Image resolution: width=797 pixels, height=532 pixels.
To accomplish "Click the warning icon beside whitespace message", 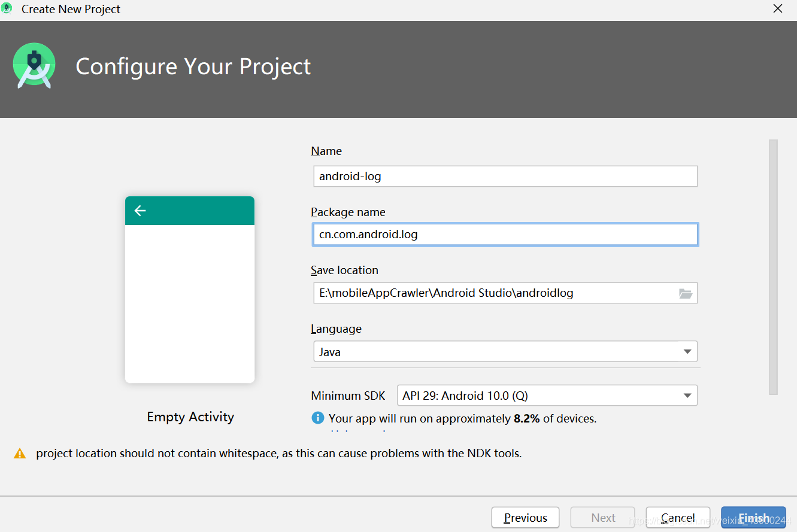I will (x=20, y=454).
